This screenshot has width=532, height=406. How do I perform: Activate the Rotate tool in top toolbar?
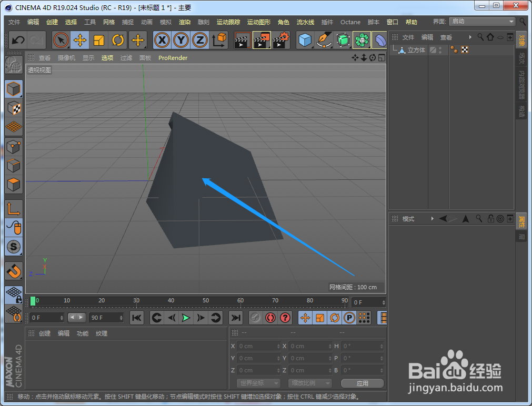tap(118, 40)
